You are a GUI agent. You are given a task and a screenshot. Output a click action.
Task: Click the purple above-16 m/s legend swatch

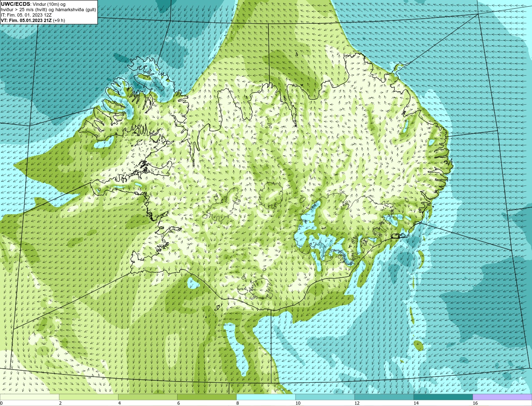pos(502,397)
